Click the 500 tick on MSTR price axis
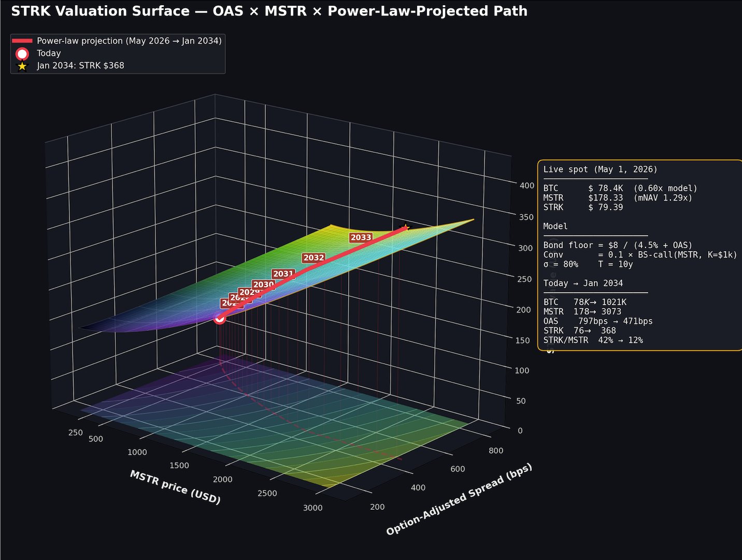Viewport: 742px width, 560px height. (x=96, y=439)
